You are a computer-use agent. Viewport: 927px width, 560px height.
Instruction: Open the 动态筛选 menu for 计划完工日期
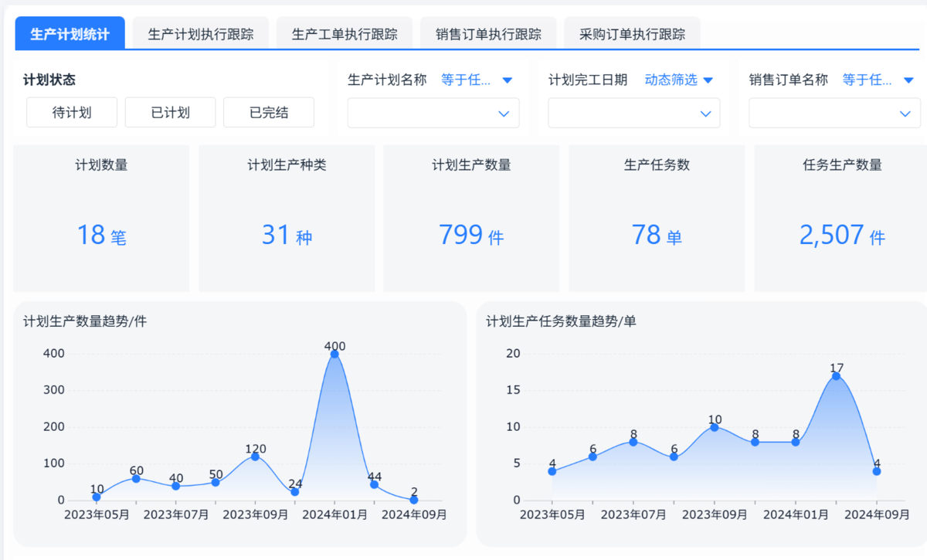click(x=678, y=80)
